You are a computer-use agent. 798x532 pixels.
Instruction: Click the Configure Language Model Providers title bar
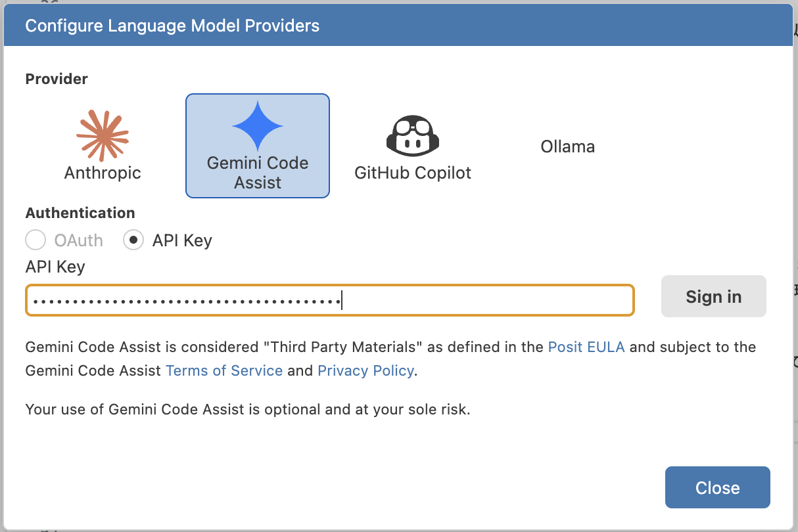(398, 26)
